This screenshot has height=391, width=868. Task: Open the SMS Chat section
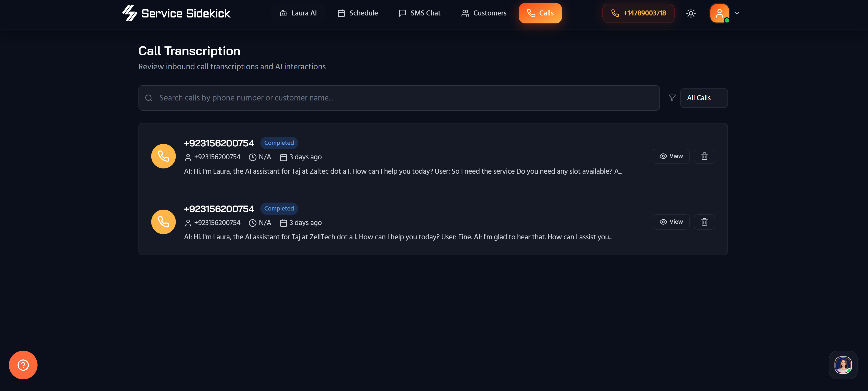tap(420, 13)
